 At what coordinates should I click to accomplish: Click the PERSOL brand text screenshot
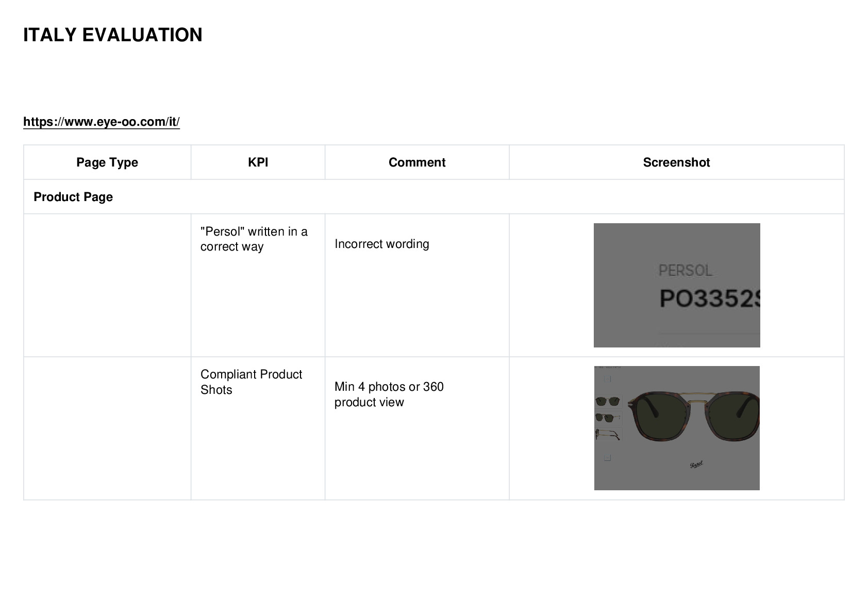tap(686, 271)
